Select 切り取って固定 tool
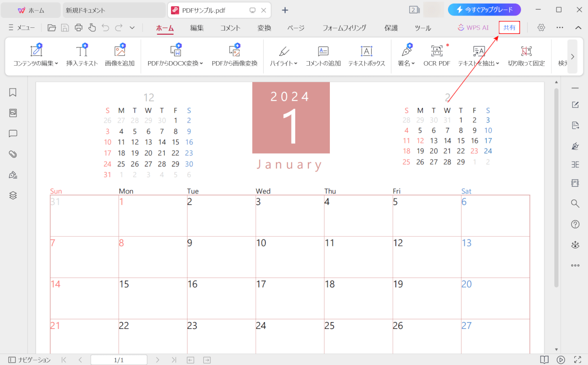The height and width of the screenshot is (365, 588). [x=526, y=56]
